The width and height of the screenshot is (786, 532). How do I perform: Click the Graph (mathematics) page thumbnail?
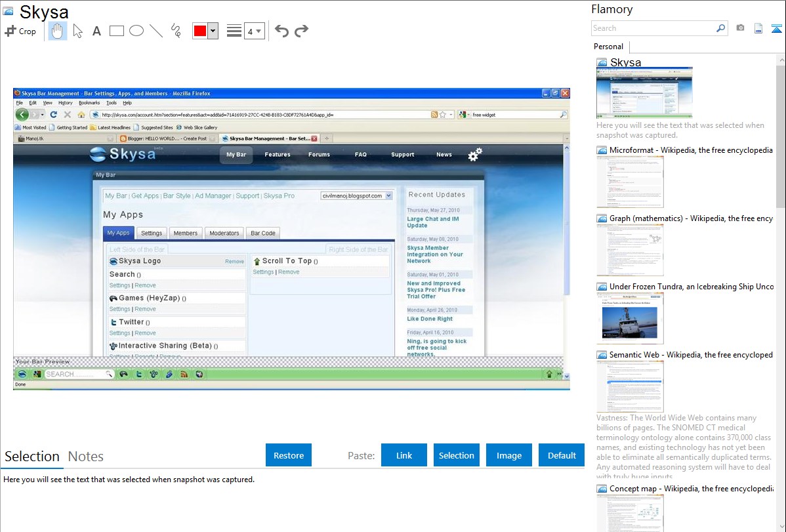click(x=630, y=250)
